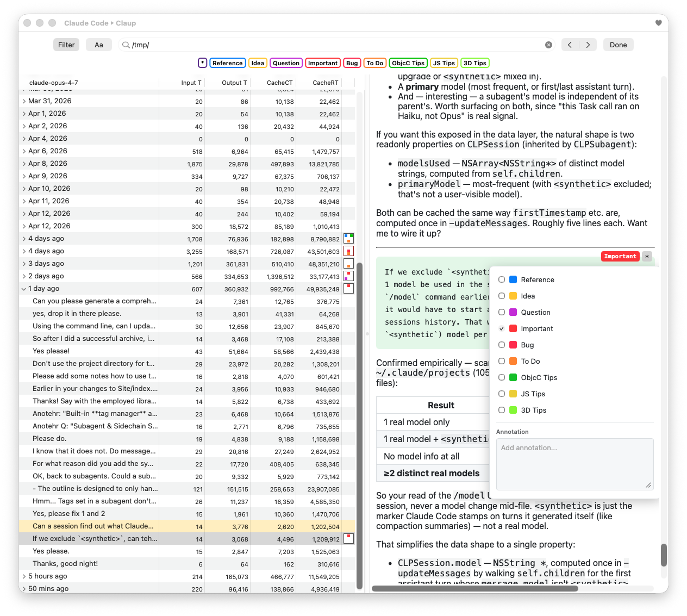Filter by the Idea tag chip

(x=258, y=63)
